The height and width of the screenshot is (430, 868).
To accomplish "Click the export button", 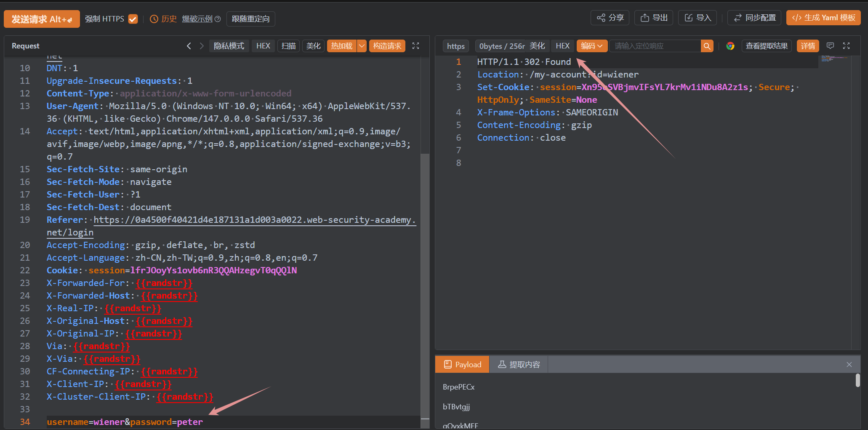I will (654, 18).
